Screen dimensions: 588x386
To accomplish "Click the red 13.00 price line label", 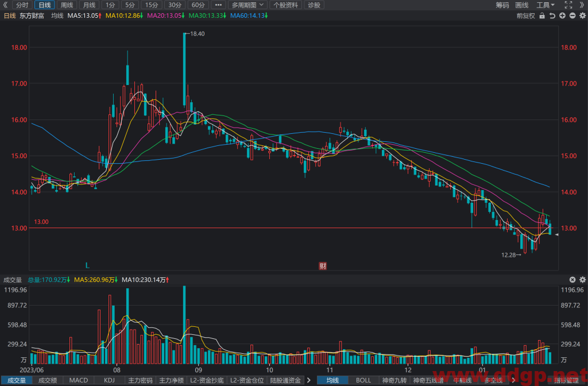I will (x=41, y=222).
